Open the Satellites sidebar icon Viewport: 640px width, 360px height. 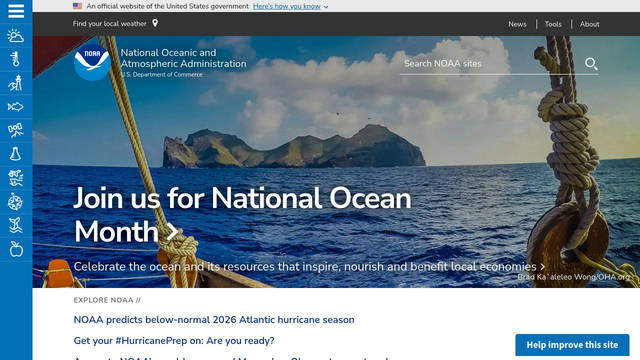pos(16,130)
